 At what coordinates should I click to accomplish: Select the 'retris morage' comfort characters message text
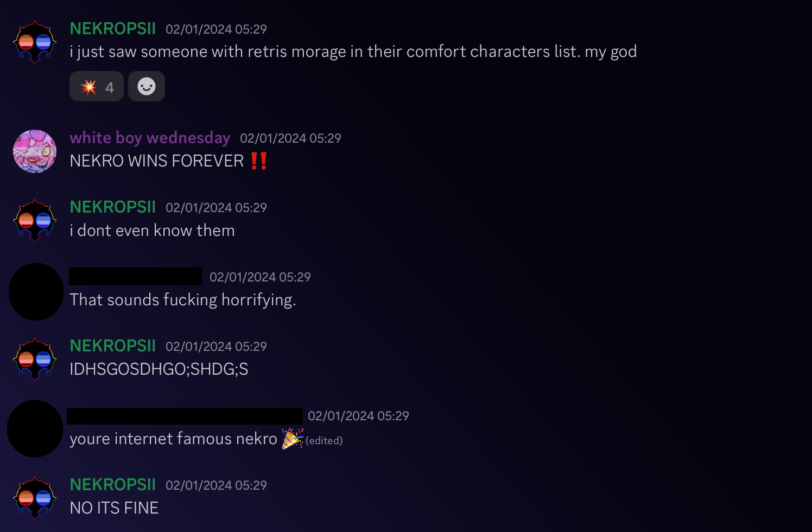pos(353,52)
